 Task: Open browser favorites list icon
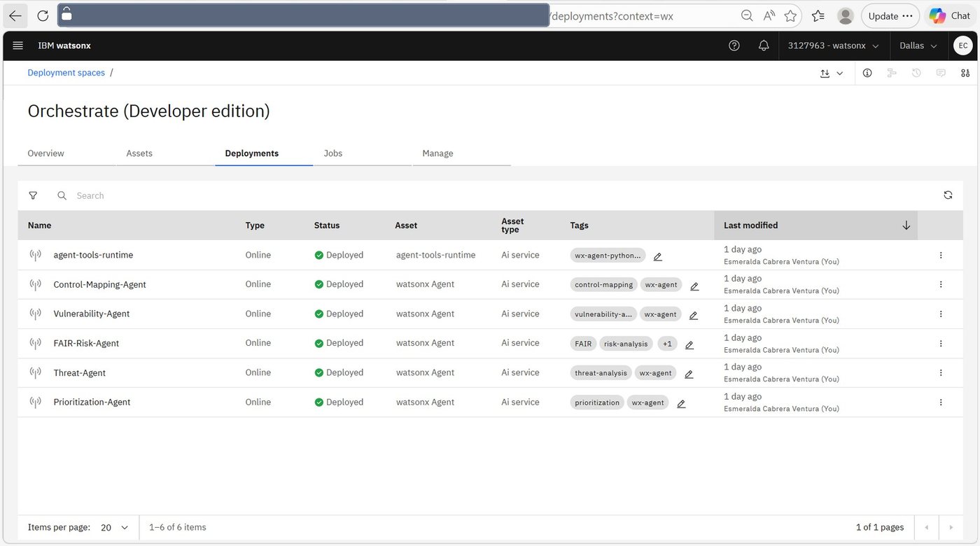click(818, 15)
